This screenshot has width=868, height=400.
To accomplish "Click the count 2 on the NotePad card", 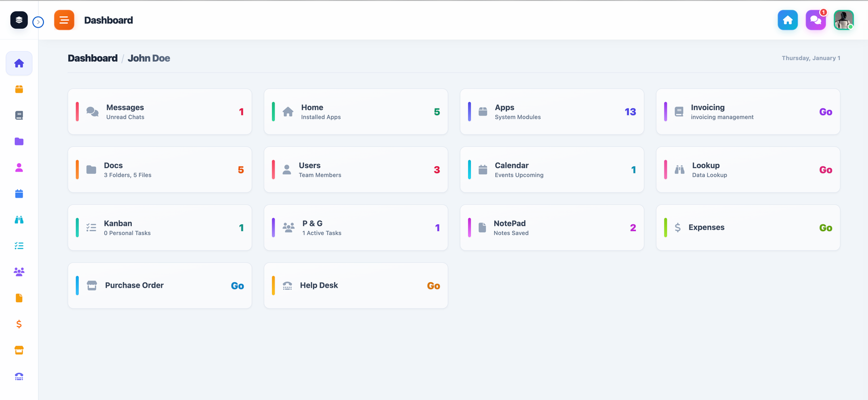I will [x=633, y=228].
